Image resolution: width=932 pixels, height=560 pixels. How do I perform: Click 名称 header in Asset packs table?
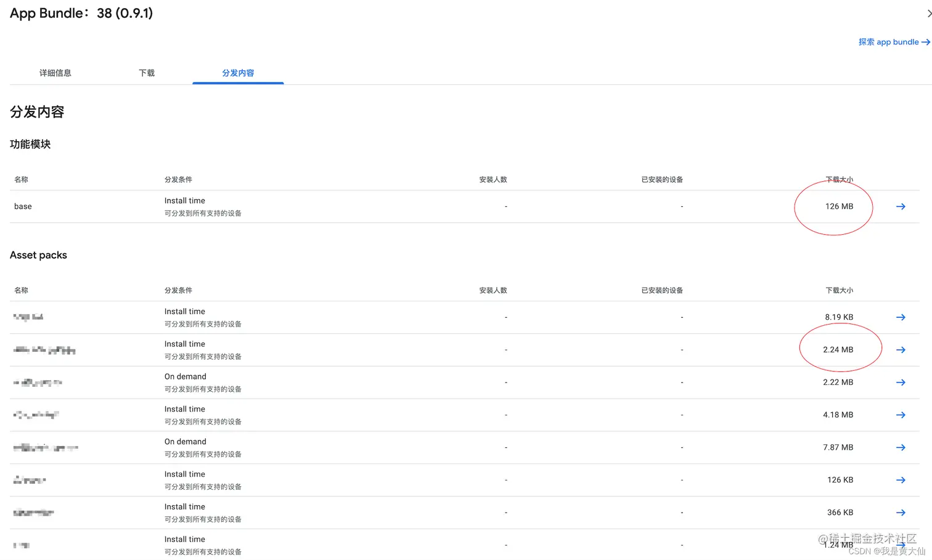coord(21,290)
